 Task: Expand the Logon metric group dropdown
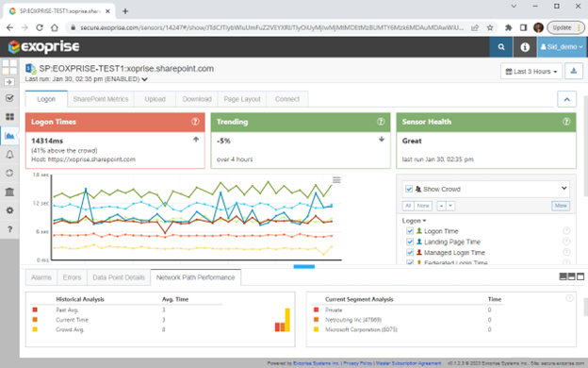(x=414, y=221)
